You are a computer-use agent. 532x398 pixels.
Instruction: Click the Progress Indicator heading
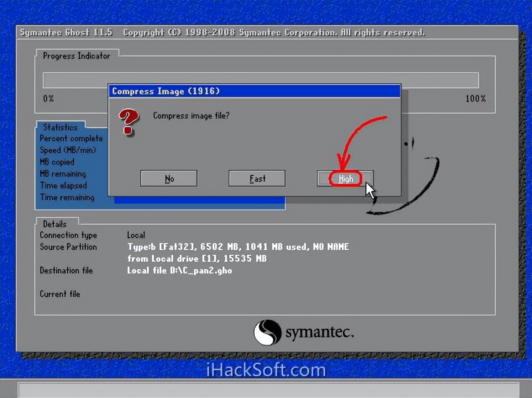(76, 56)
